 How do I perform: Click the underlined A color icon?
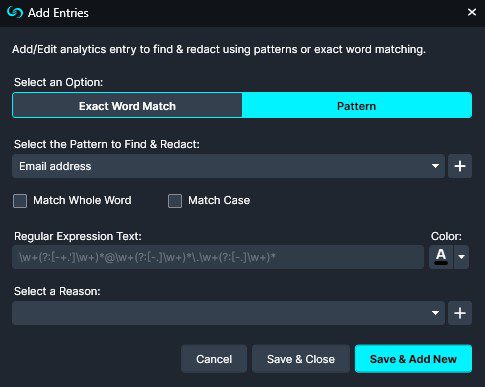click(441, 257)
